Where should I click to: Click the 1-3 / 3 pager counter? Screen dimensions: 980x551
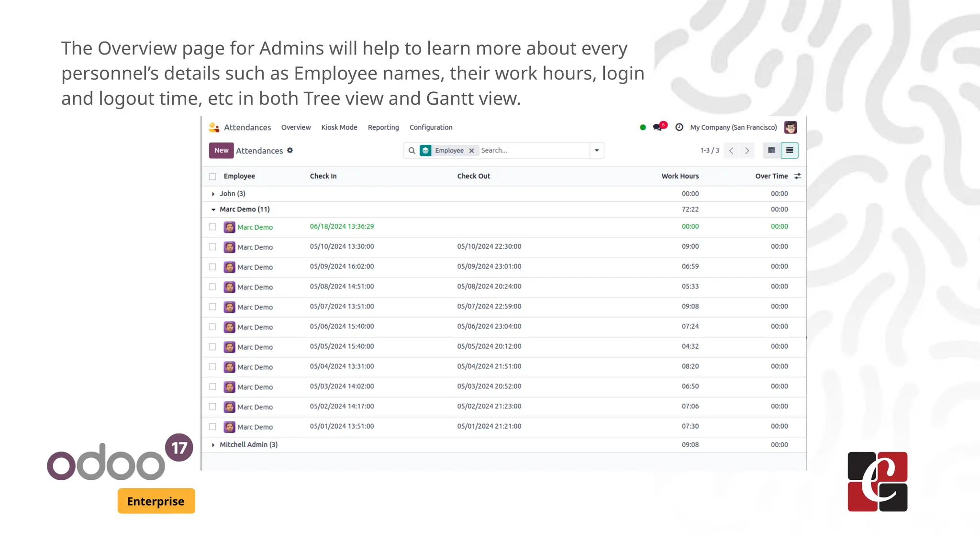tap(710, 150)
